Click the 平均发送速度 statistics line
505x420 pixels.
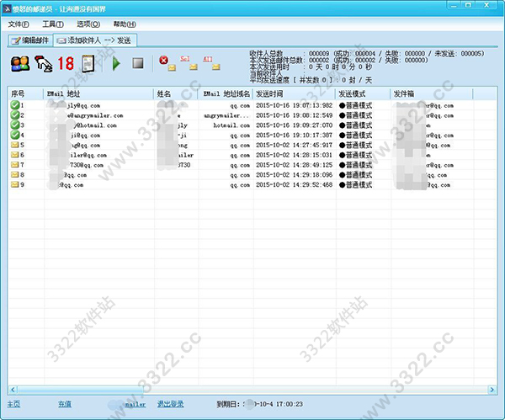click(311, 80)
